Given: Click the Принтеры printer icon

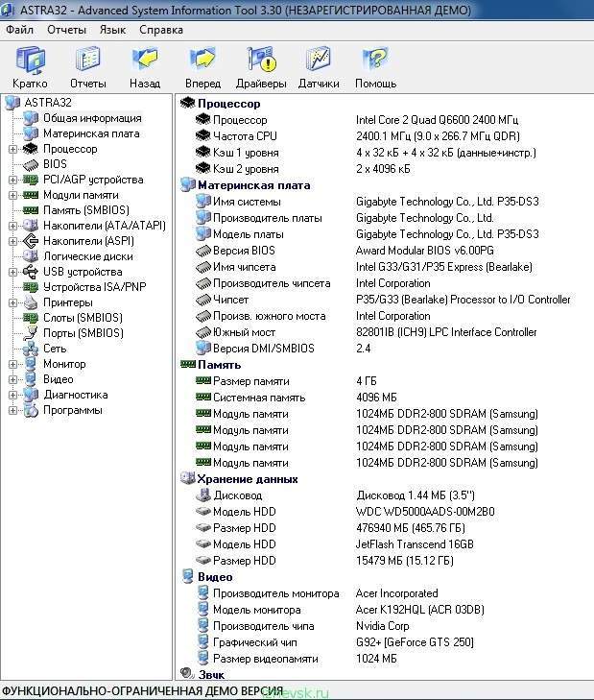Looking at the screenshot, I should [31, 302].
